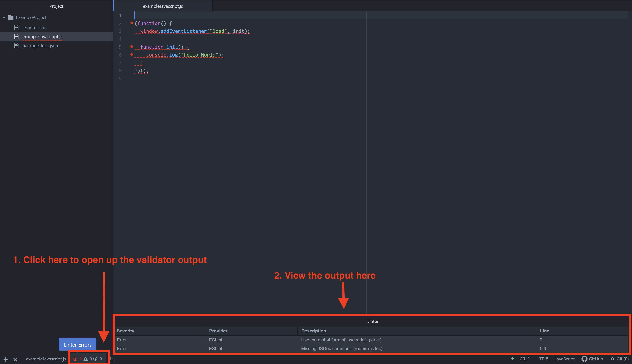Switch to the exampleJavascript.js tab

pos(163,6)
